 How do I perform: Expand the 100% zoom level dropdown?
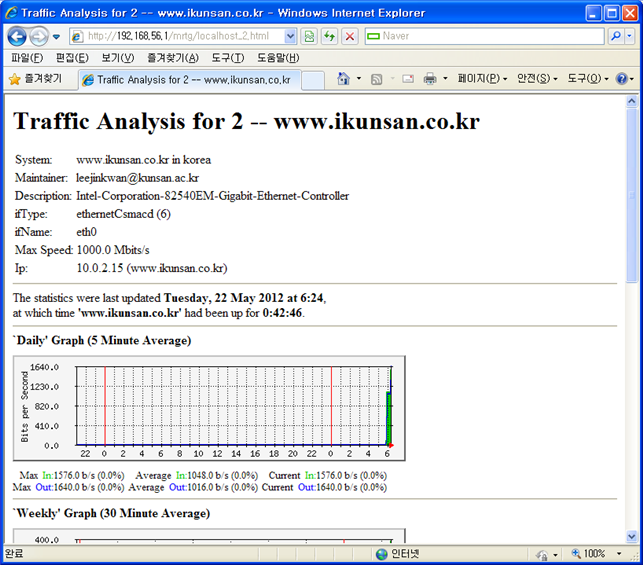click(614, 553)
